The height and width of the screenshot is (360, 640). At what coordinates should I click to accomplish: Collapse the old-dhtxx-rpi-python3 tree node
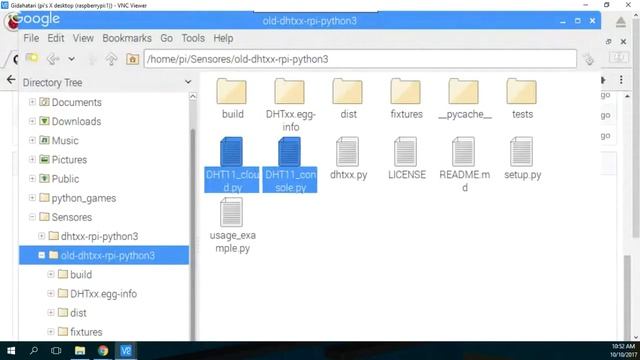42,255
